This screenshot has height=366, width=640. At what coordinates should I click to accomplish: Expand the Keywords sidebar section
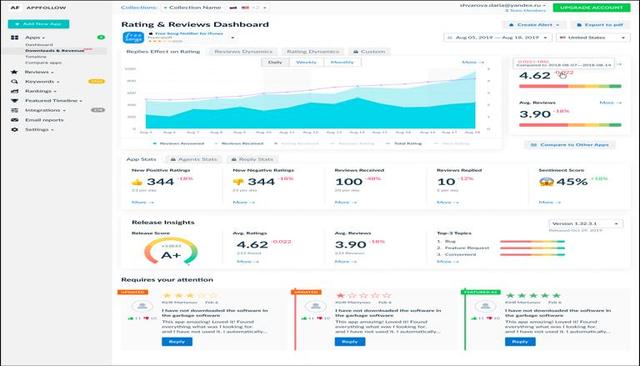[x=42, y=82]
